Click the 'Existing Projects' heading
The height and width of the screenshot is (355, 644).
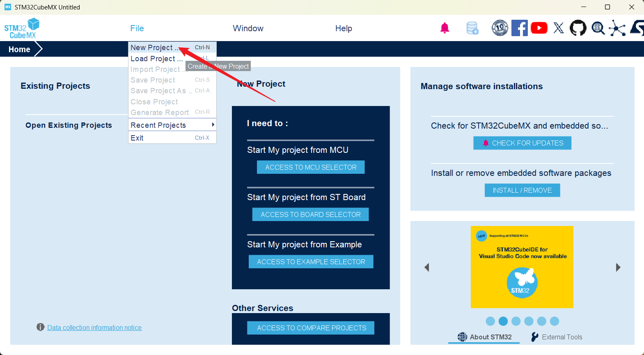pos(55,86)
